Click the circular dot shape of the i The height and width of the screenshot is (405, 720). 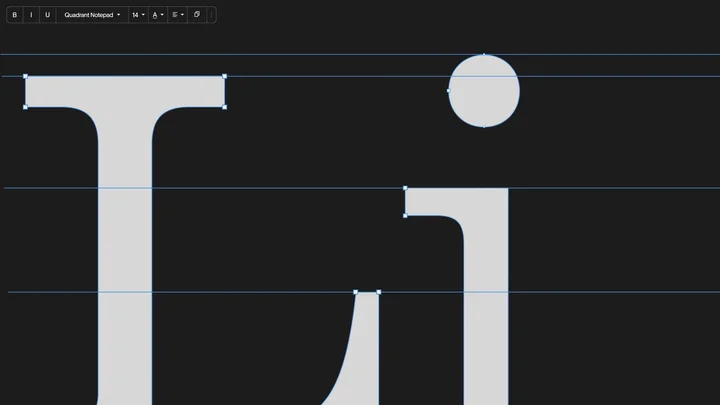[484, 91]
